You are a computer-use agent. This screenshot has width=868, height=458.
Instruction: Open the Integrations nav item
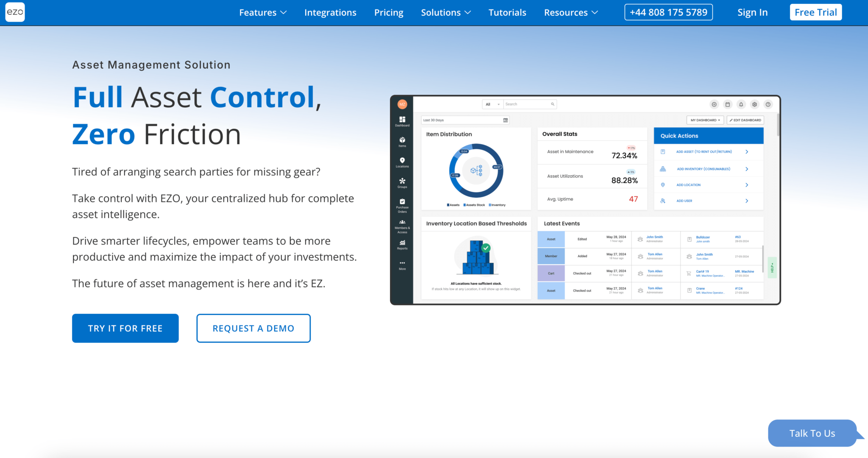pos(330,13)
